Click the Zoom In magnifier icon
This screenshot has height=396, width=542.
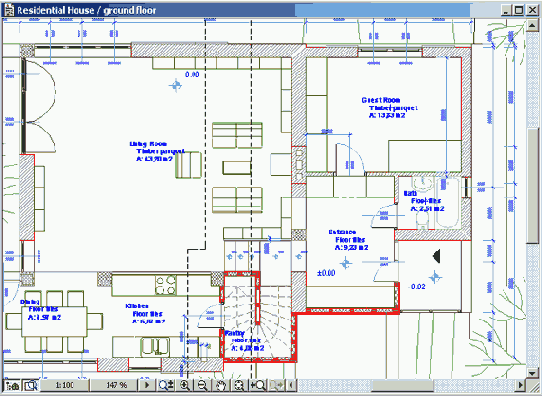click(x=185, y=385)
